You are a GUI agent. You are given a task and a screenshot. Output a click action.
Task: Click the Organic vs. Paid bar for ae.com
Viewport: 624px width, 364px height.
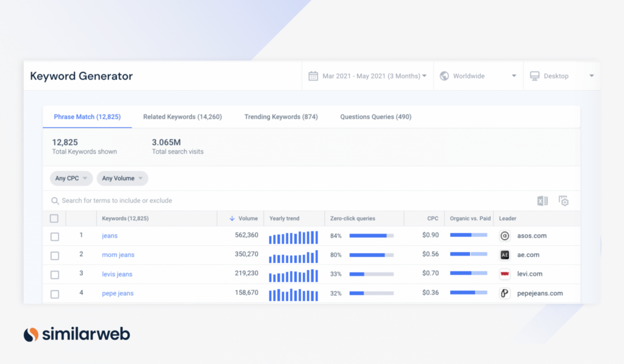click(x=469, y=254)
